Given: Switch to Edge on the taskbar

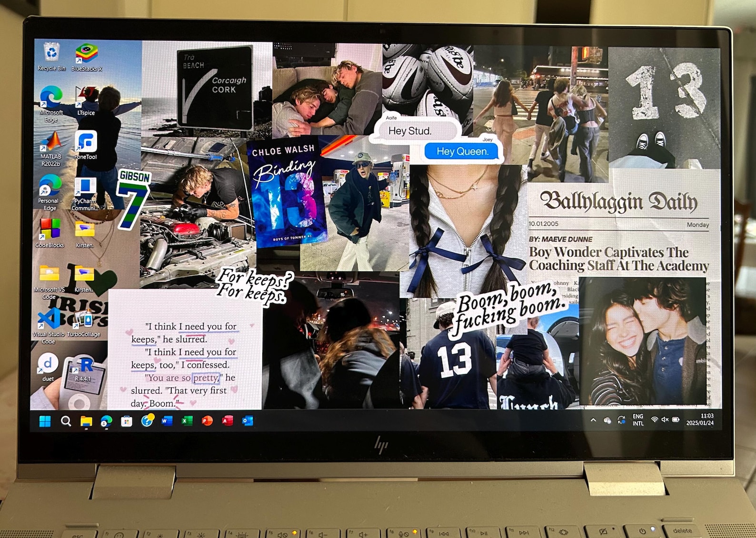Looking at the screenshot, I should click(106, 421).
